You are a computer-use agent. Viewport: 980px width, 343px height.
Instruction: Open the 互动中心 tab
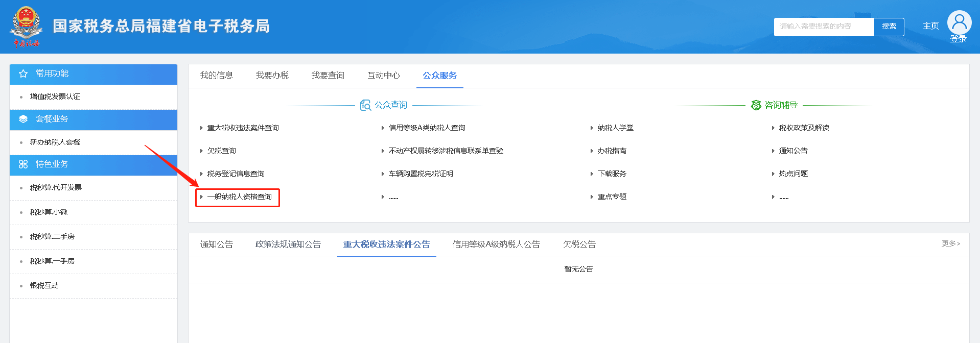(x=383, y=76)
